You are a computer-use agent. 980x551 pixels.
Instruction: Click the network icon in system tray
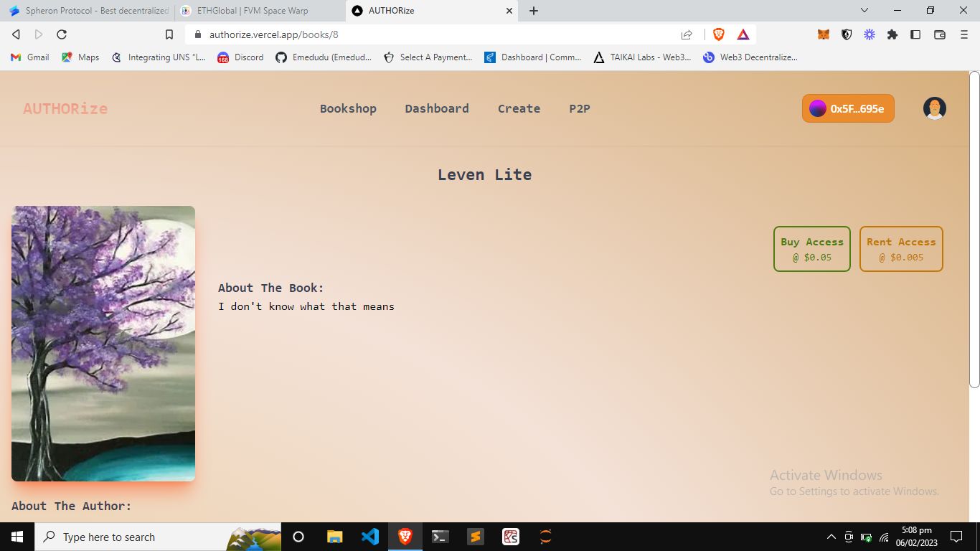click(884, 537)
